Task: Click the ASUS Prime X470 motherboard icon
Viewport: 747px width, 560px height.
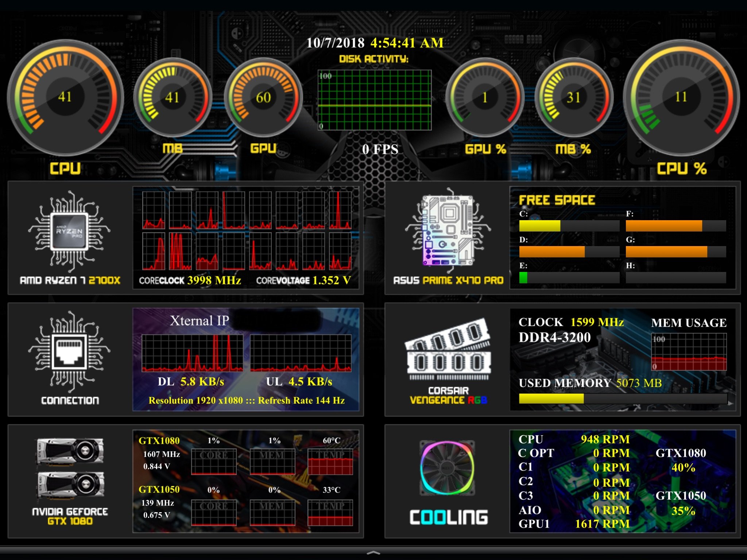Action: (x=448, y=230)
